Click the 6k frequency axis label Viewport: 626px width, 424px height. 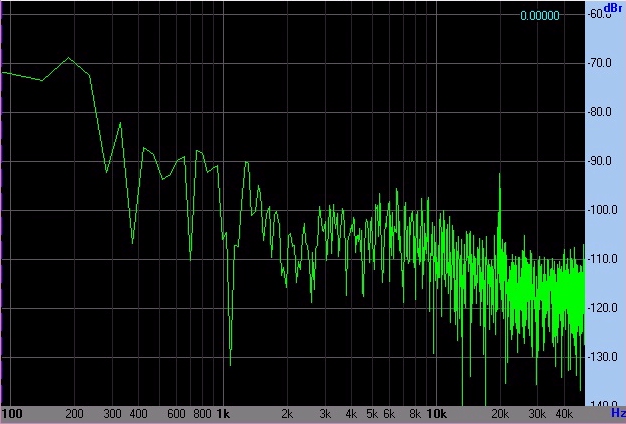[389, 414]
